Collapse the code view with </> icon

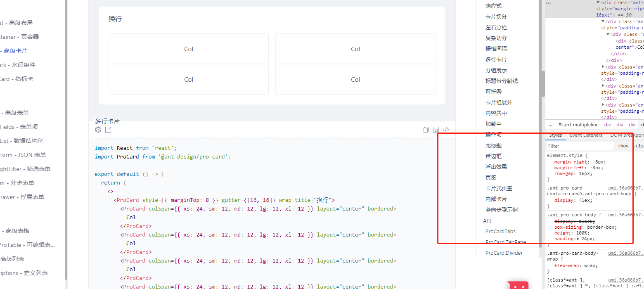446,129
